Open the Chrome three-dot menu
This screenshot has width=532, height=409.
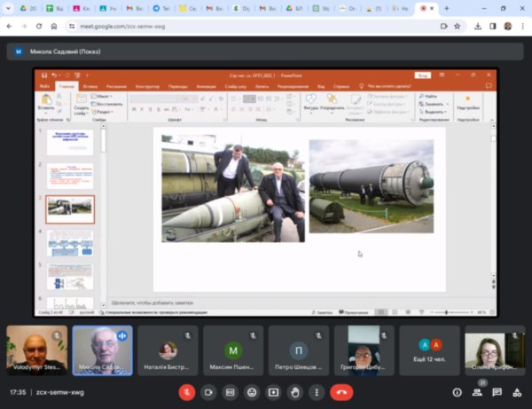[522, 27]
